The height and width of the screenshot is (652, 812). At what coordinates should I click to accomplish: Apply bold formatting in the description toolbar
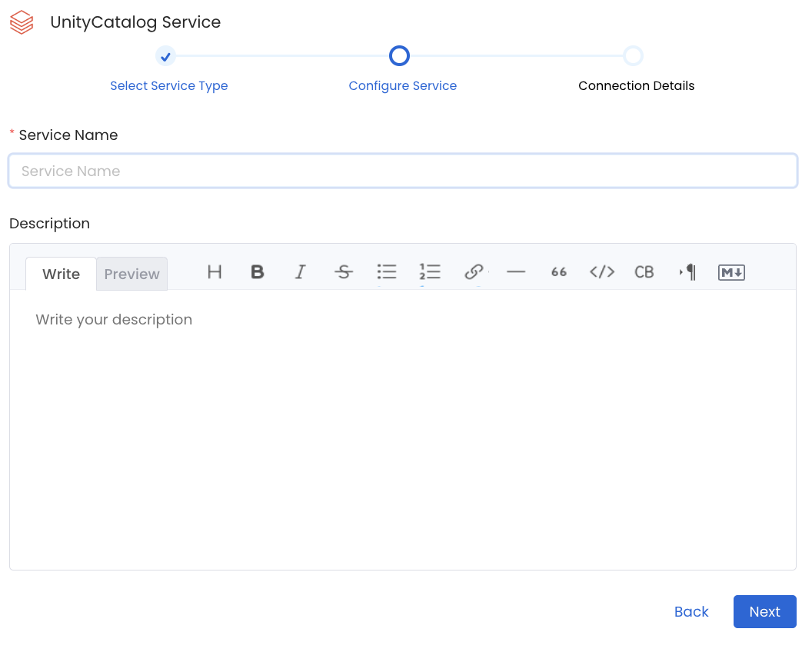pos(258,272)
